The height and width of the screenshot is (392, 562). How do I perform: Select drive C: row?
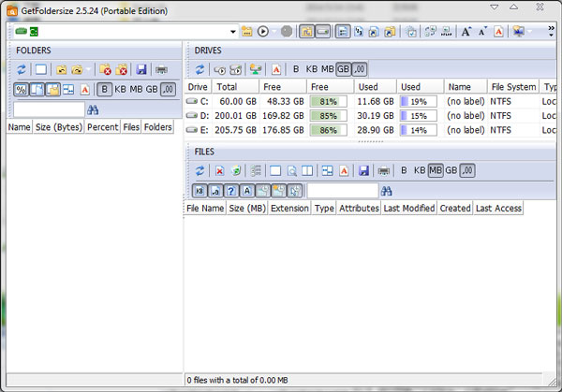tap(371, 102)
